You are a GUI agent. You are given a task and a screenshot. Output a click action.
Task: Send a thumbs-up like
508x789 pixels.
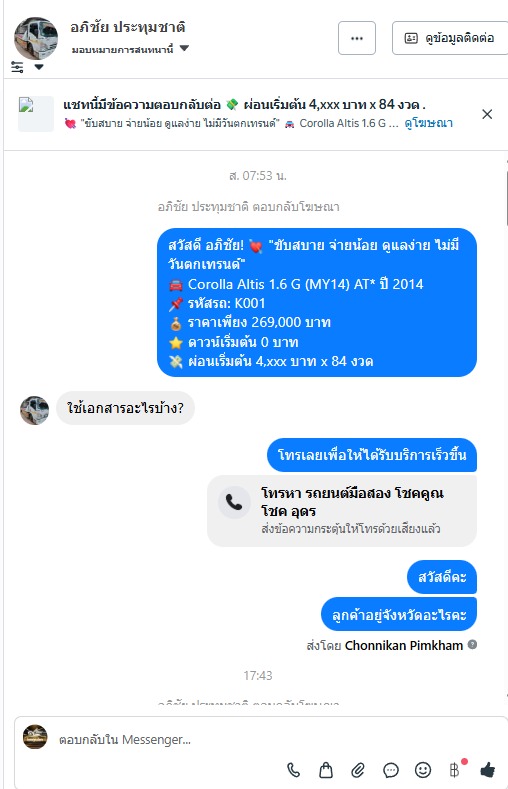coord(487,770)
